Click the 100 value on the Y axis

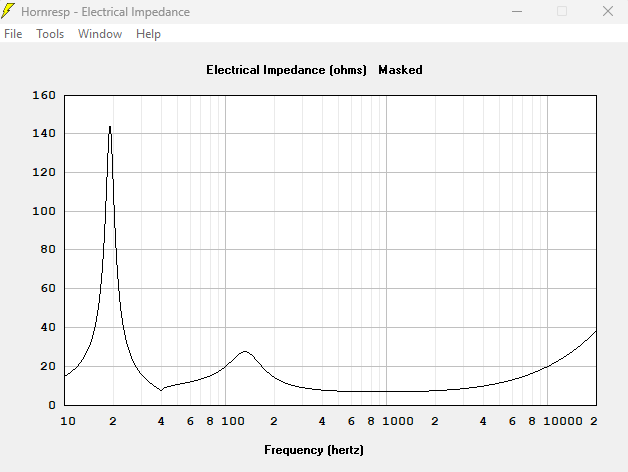point(44,211)
